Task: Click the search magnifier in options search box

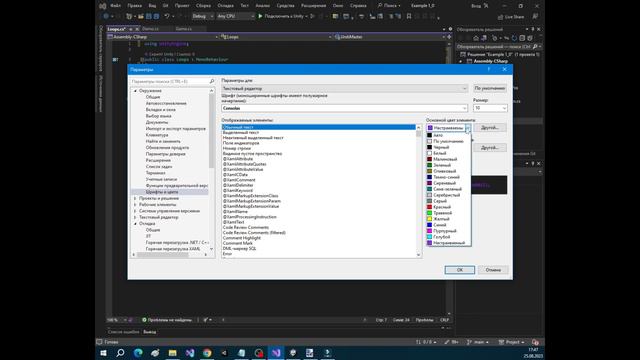Action: pyautogui.click(x=211, y=82)
